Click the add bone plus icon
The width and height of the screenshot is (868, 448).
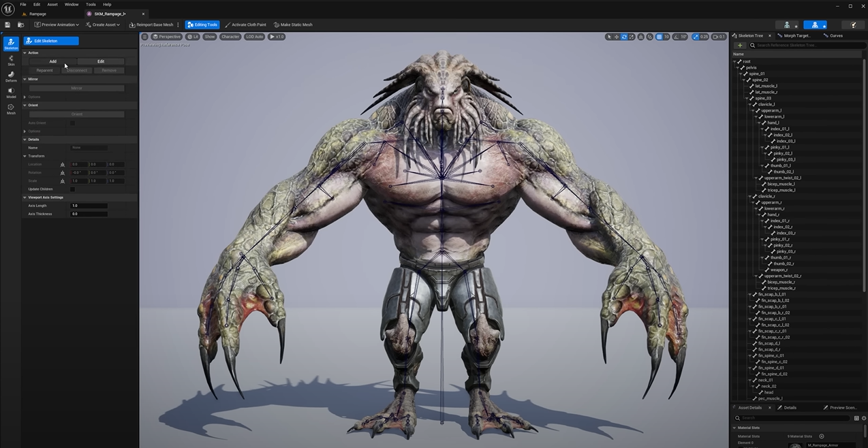[x=740, y=46]
